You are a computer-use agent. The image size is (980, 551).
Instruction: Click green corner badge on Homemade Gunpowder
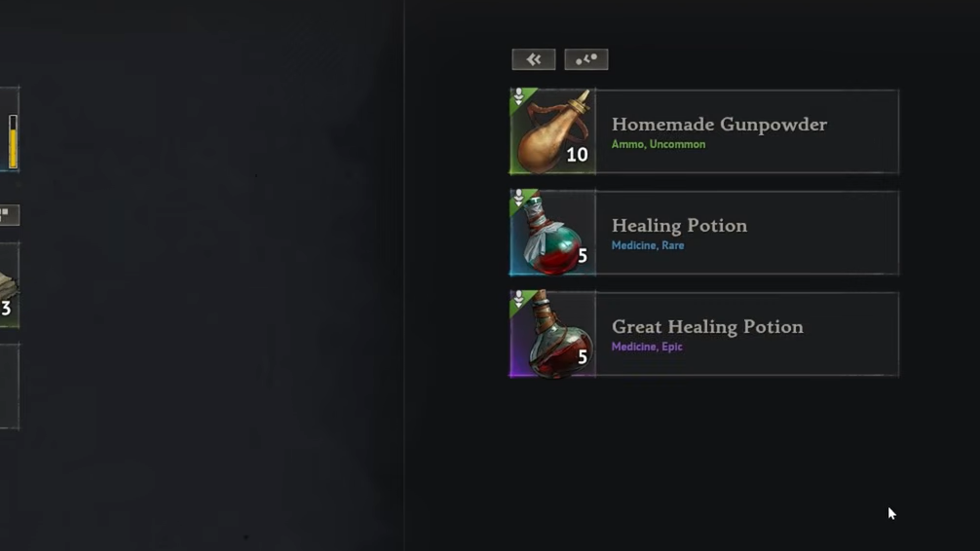(520, 98)
